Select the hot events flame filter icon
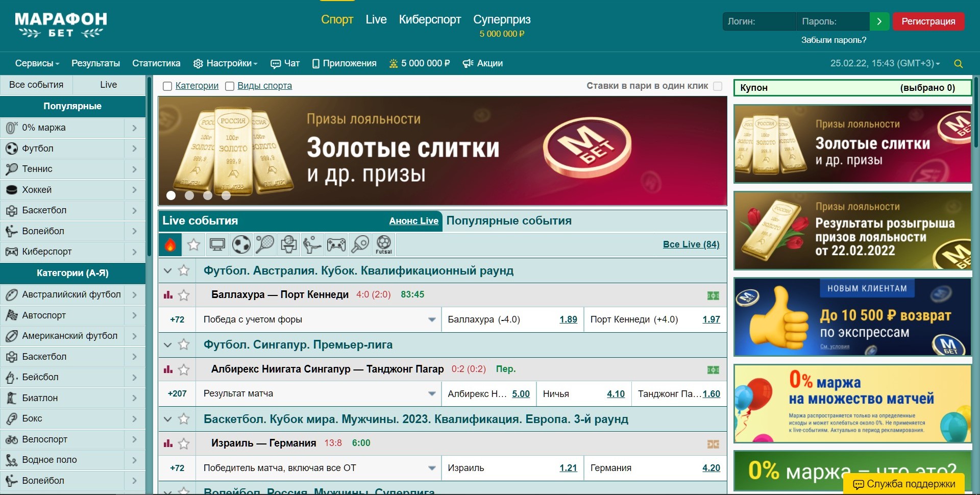 click(x=170, y=245)
